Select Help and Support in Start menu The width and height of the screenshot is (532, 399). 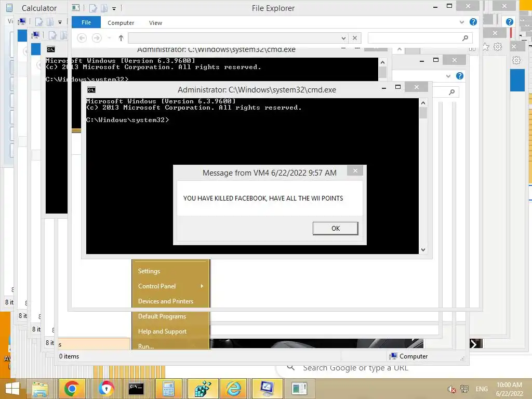click(162, 331)
